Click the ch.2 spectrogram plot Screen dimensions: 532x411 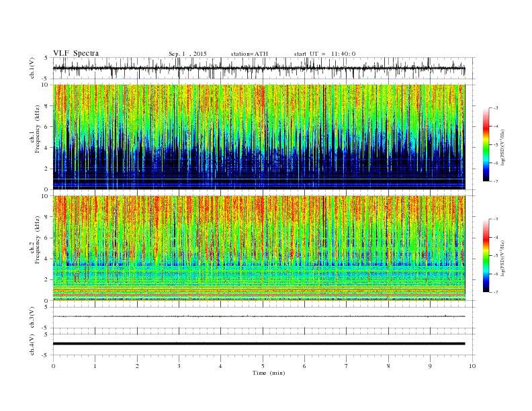point(259,248)
